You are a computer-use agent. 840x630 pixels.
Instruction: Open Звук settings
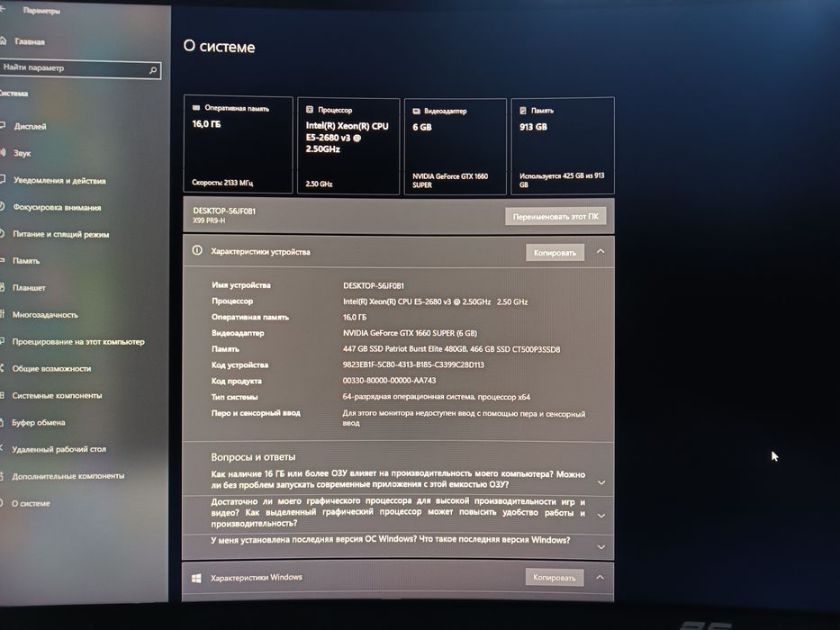(x=22, y=153)
